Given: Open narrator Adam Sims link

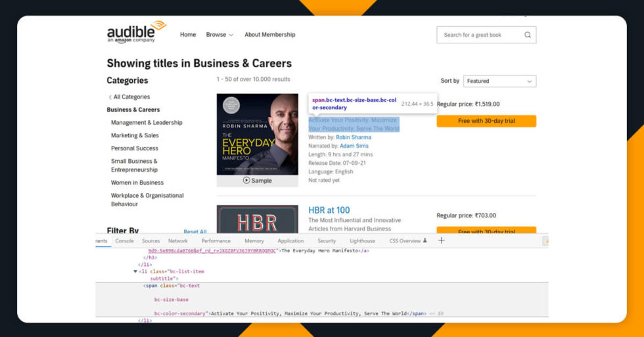Looking at the screenshot, I should [x=354, y=146].
